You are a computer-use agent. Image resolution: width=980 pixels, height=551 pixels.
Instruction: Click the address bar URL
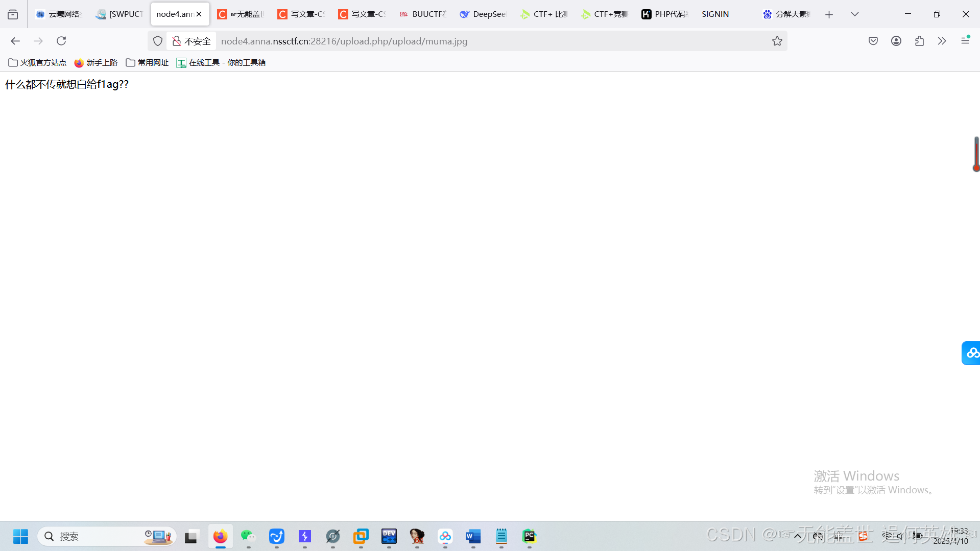pyautogui.click(x=344, y=41)
